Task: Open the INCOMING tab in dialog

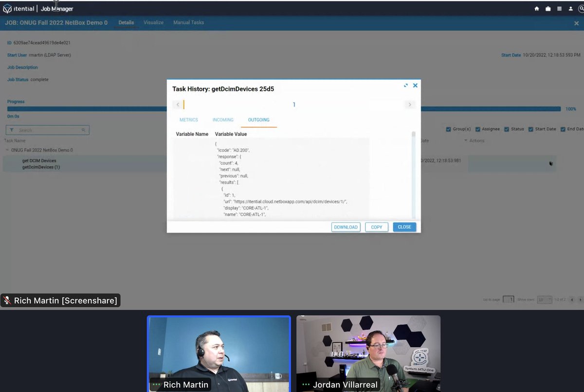Action: click(x=223, y=120)
